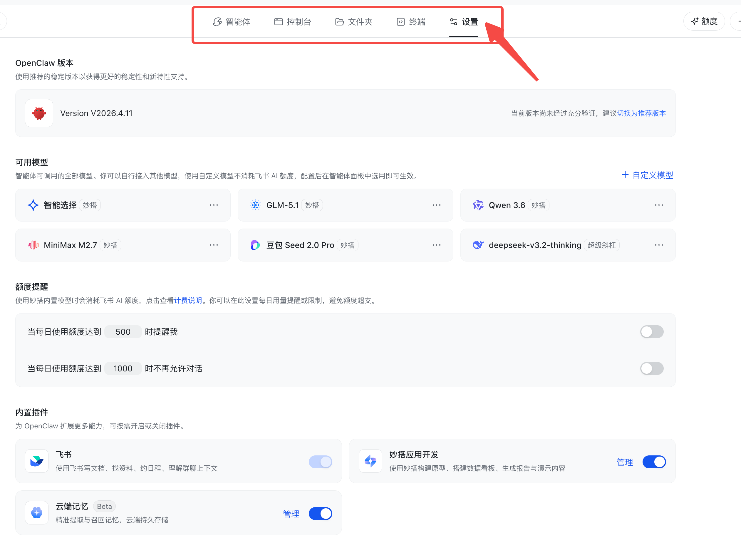Disable the 云端记忆 plugin switch
Image resolution: width=741 pixels, height=560 pixels.
click(320, 514)
